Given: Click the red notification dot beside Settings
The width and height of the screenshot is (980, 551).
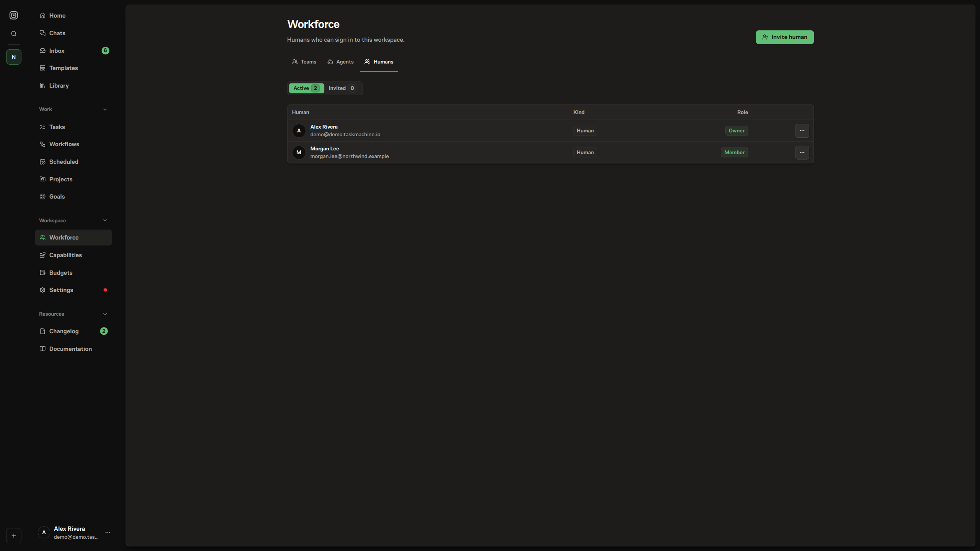Looking at the screenshot, I should coord(105,290).
